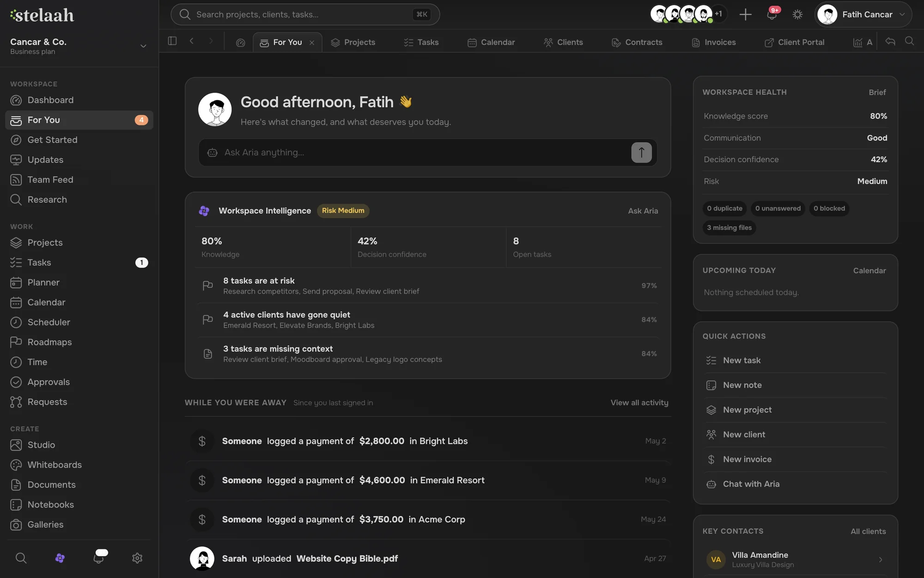Click New note quick action
The width and height of the screenshot is (924, 578).
click(x=795, y=385)
